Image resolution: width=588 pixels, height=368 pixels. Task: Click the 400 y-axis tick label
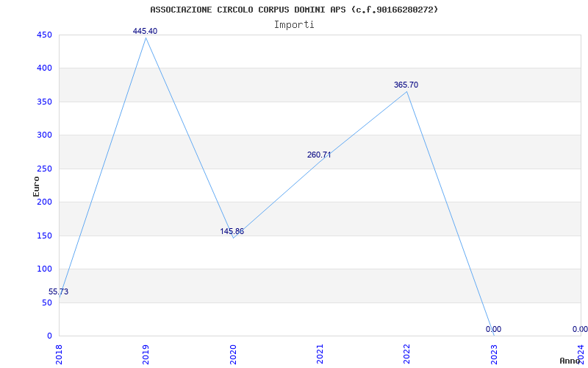point(44,68)
